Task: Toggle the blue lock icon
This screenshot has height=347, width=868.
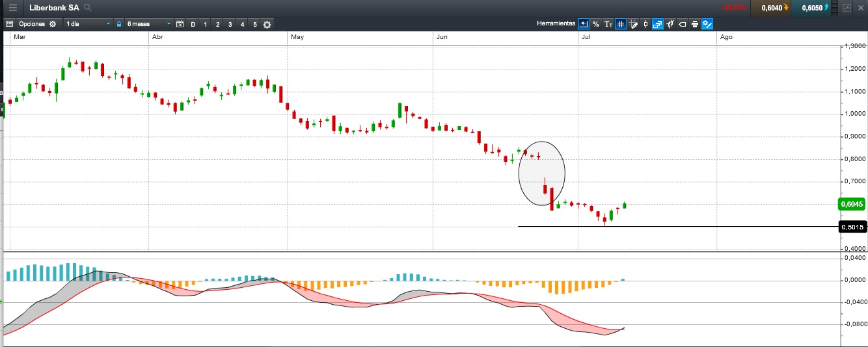Action: [x=119, y=24]
